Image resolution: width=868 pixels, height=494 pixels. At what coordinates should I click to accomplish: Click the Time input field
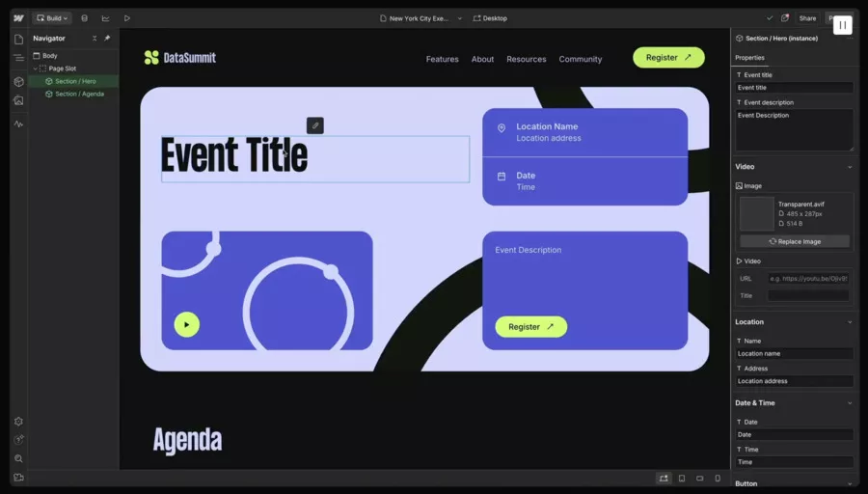(x=795, y=462)
